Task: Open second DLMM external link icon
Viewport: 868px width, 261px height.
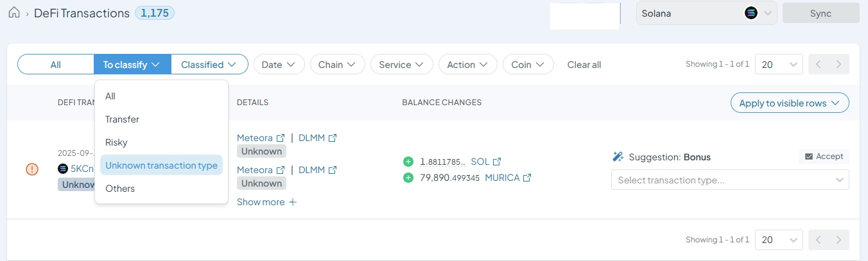Action: coord(333,170)
